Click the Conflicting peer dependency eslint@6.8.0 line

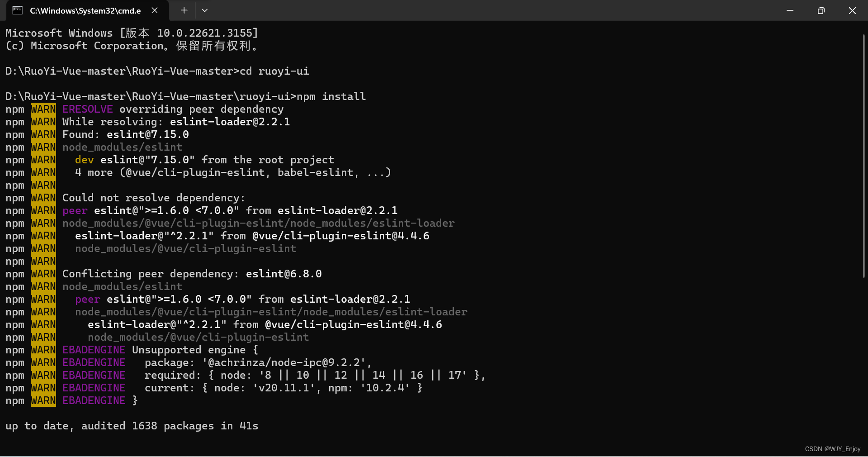click(164, 274)
